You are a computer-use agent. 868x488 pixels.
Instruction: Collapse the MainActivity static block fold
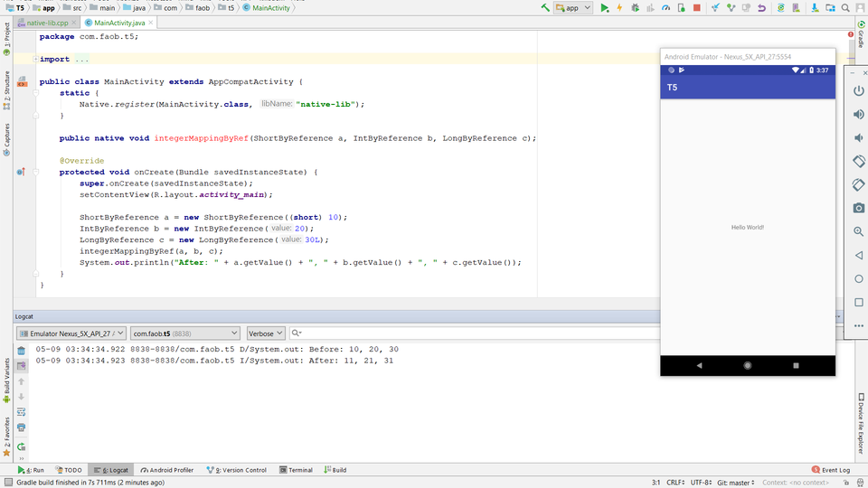point(35,93)
